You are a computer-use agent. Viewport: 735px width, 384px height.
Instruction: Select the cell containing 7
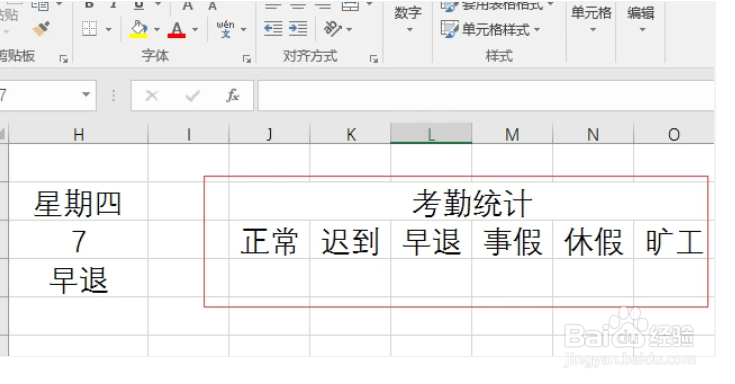[78, 240]
